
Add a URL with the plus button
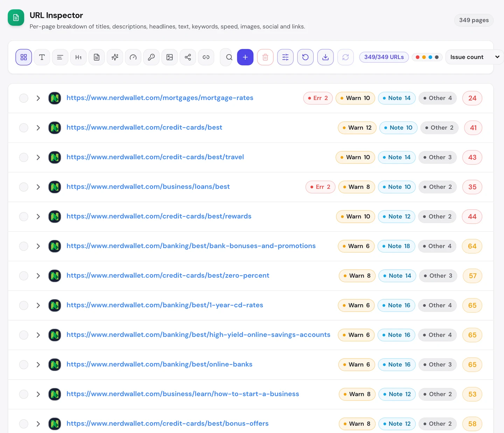(x=245, y=57)
